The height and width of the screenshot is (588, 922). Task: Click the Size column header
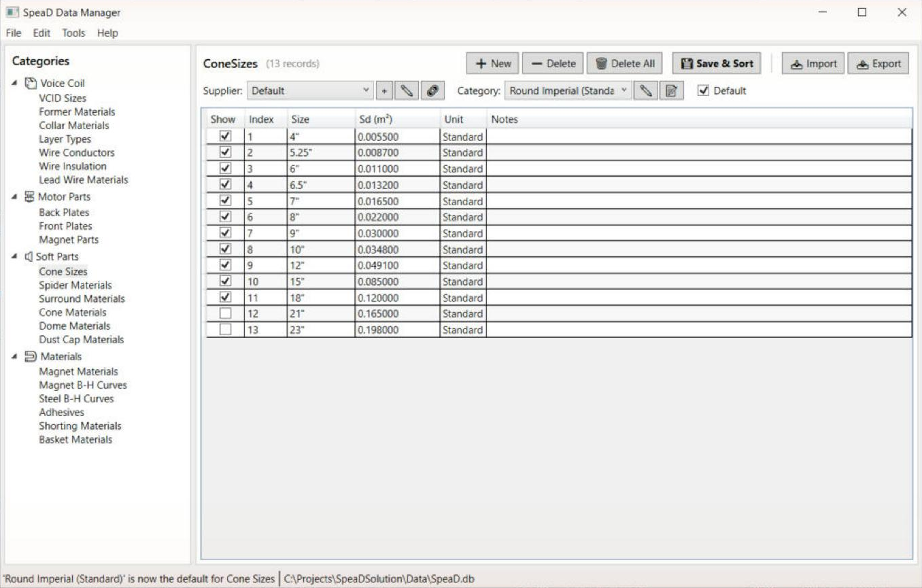pos(321,119)
